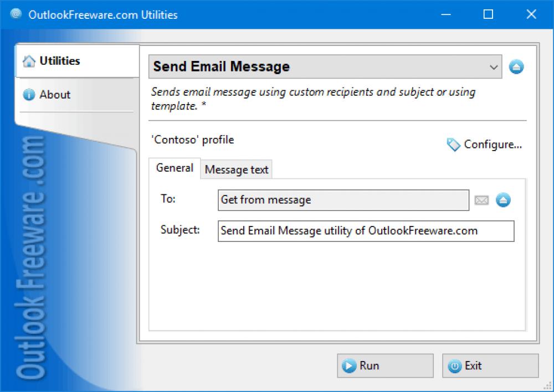This screenshot has height=392, width=554.
Task: Click the blue arrow icon beside the utility selector
Action: click(516, 66)
